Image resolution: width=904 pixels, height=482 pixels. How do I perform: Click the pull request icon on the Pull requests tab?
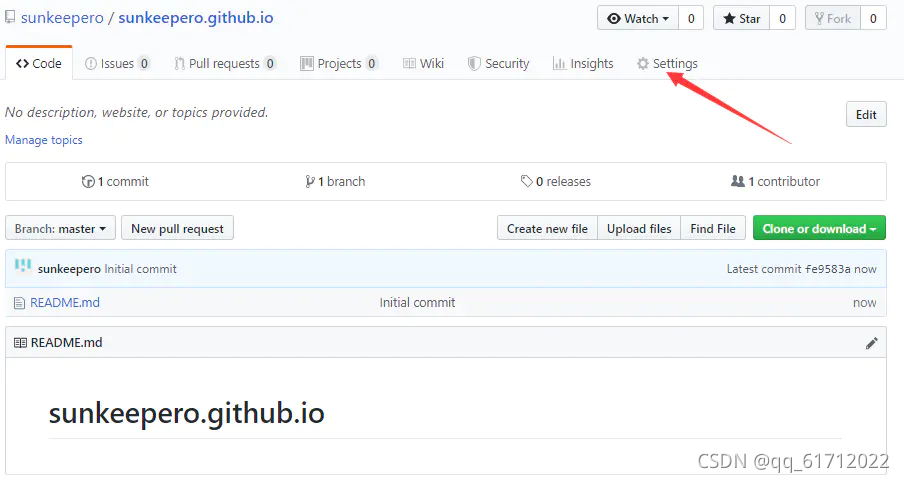179,63
